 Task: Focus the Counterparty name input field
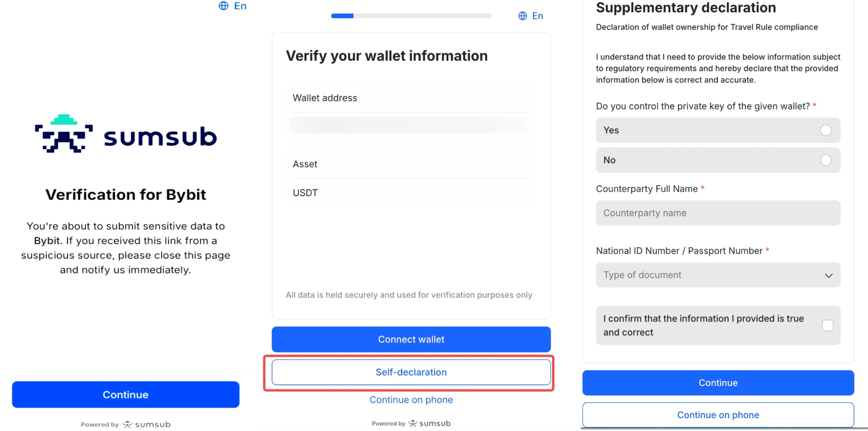click(x=718, y=213)
